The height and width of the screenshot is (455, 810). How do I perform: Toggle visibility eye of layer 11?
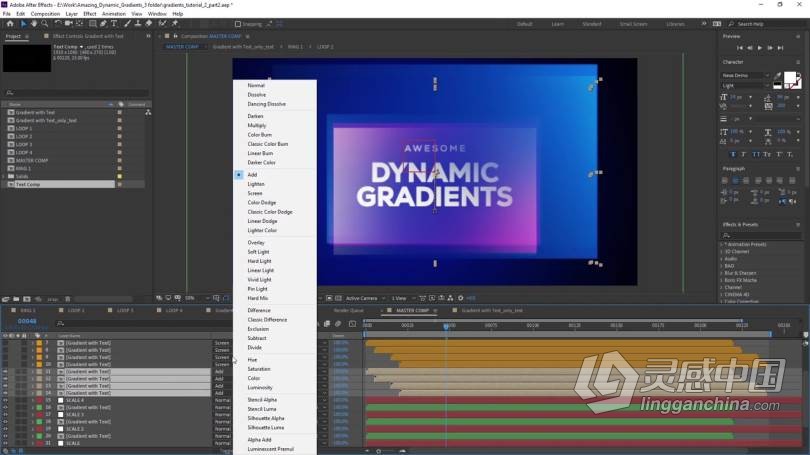tap(5, 372)
